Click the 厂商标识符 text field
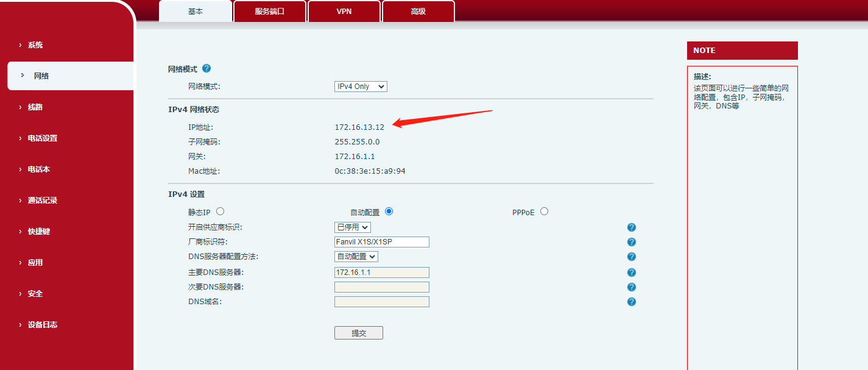 point(381,242)
